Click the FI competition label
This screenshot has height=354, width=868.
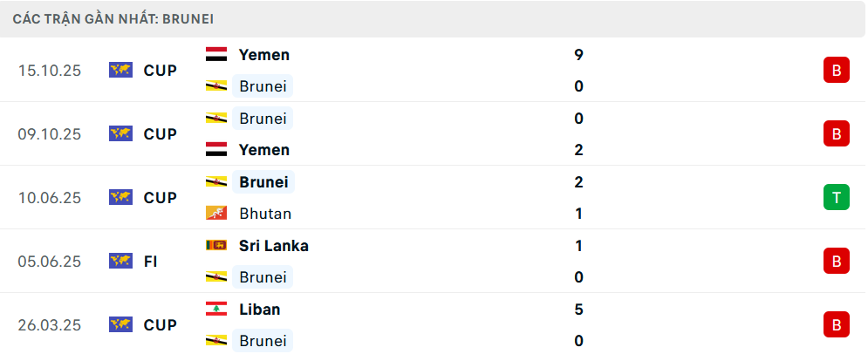click(150, 261)
